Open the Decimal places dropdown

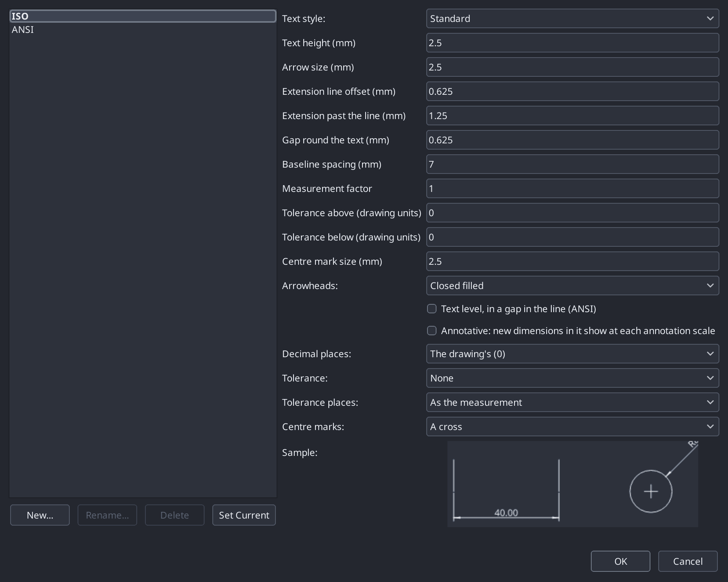point(572,354)
